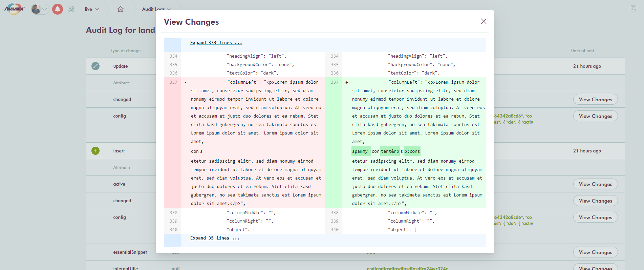This screenshot has height=270, width=644.
Task: Open the notifications bell
Action: click(58, 9)
